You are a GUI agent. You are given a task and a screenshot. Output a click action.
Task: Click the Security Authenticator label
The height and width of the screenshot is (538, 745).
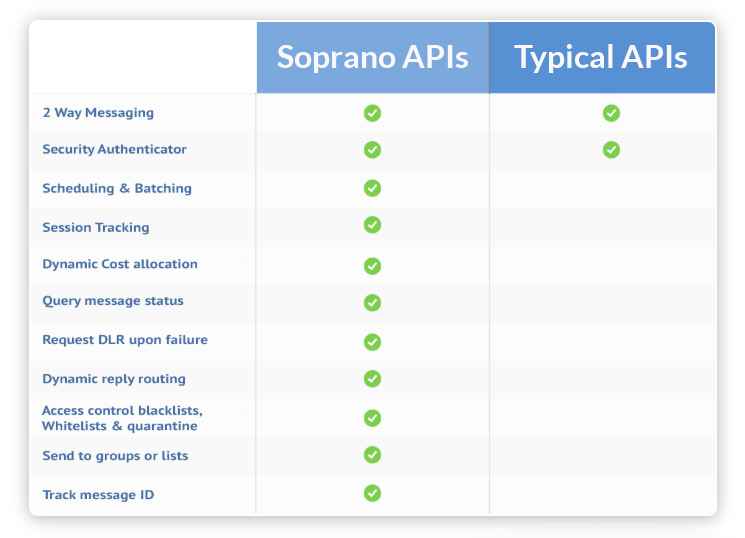[x=115, y=149]
